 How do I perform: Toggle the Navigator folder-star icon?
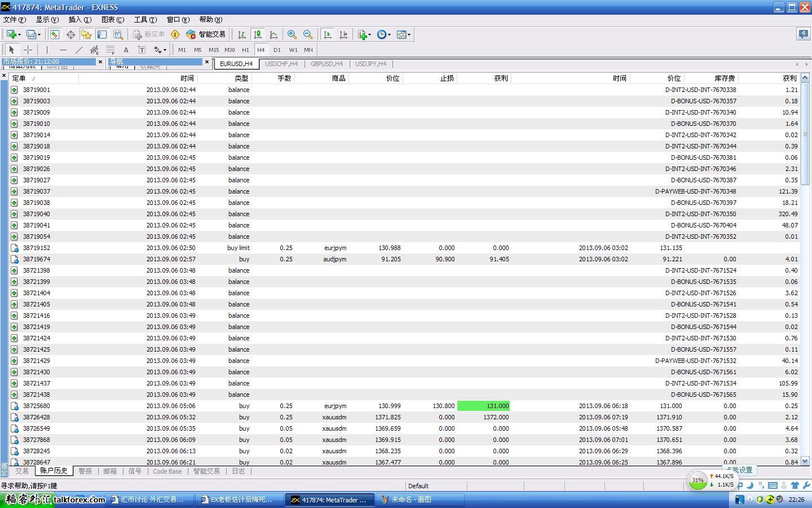[86, 34]
